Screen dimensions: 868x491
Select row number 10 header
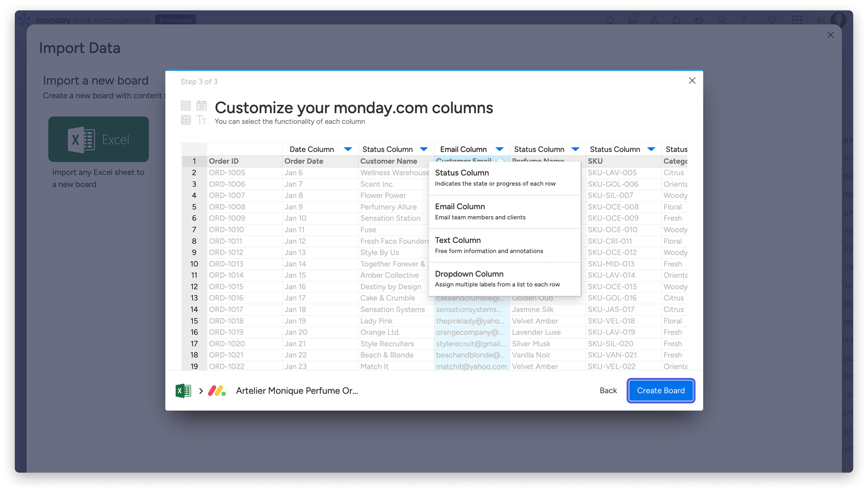194,264
